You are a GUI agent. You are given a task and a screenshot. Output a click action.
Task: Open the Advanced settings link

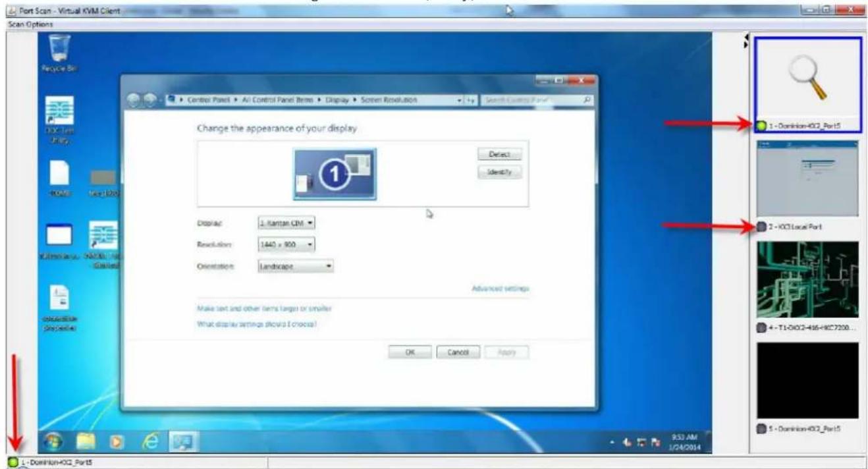pos(501,289)
